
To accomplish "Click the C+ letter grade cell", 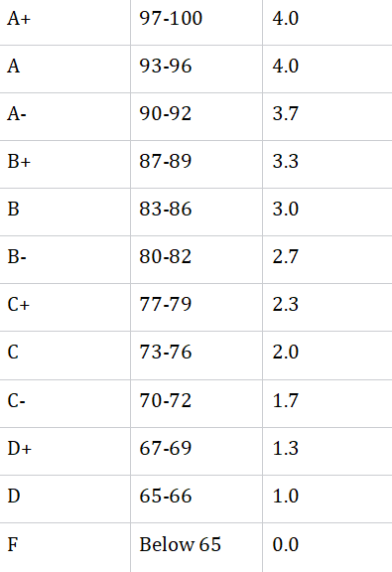I will tap(65, 308).
